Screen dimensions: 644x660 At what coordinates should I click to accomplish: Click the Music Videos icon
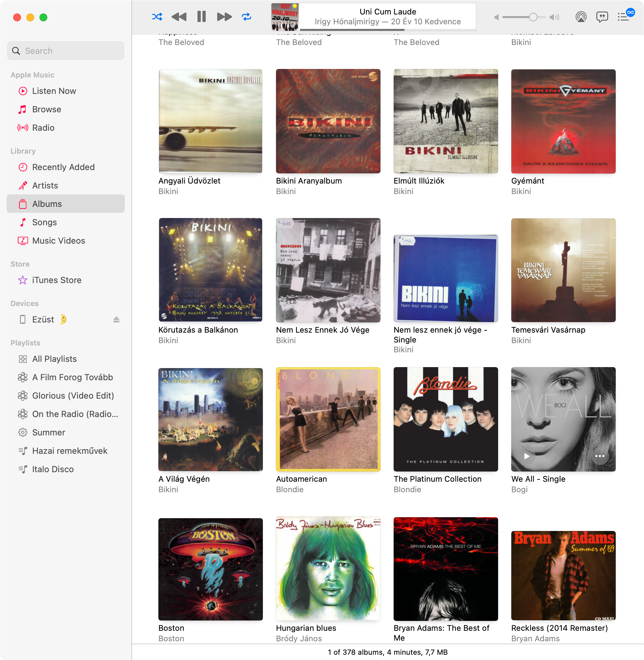[23, 241]
